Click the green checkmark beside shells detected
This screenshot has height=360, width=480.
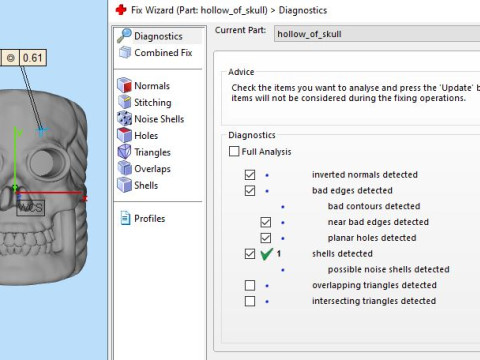pyautogui.click(x=267, y=254)
